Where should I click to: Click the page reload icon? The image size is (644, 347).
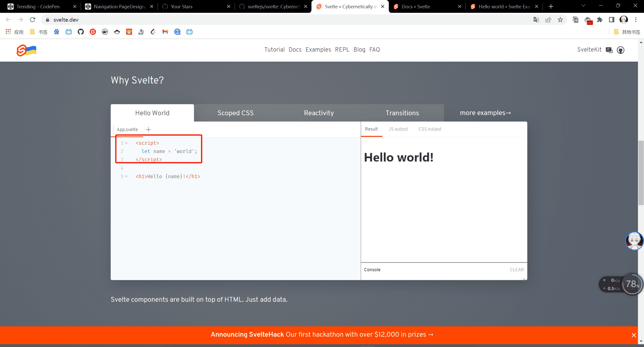(x=32, y=20)
